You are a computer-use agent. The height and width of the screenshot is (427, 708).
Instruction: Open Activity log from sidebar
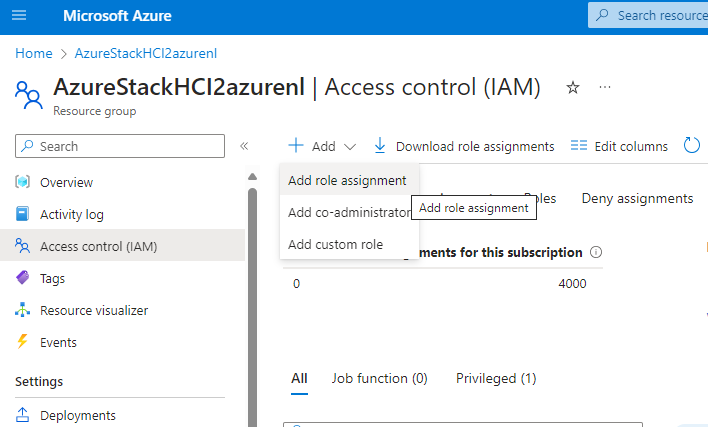[x=71, y=214]
